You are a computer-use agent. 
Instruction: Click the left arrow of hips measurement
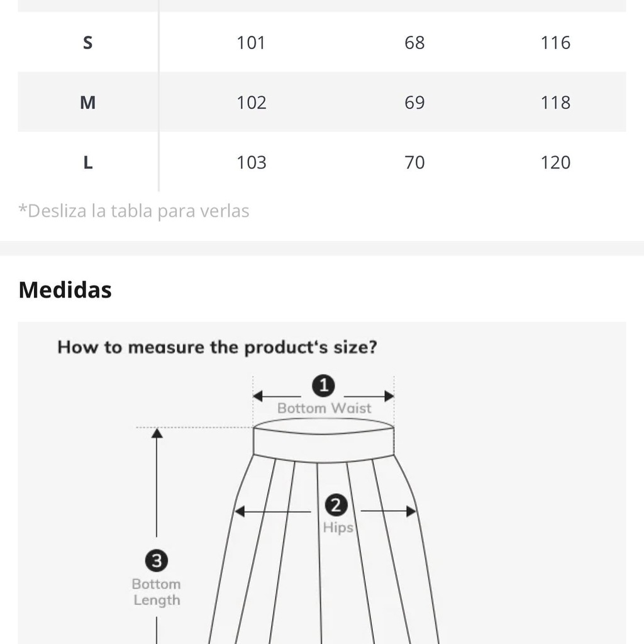(240, 511)
